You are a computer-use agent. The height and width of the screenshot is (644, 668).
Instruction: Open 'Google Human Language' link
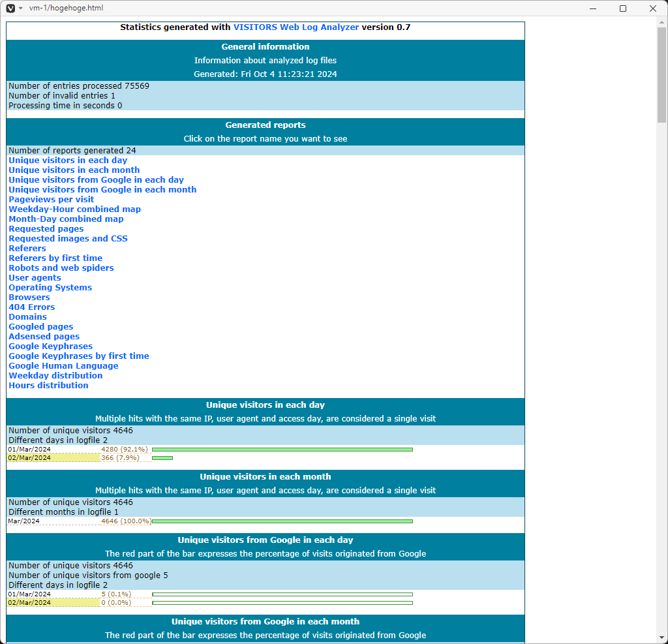(x=63, y=366)
